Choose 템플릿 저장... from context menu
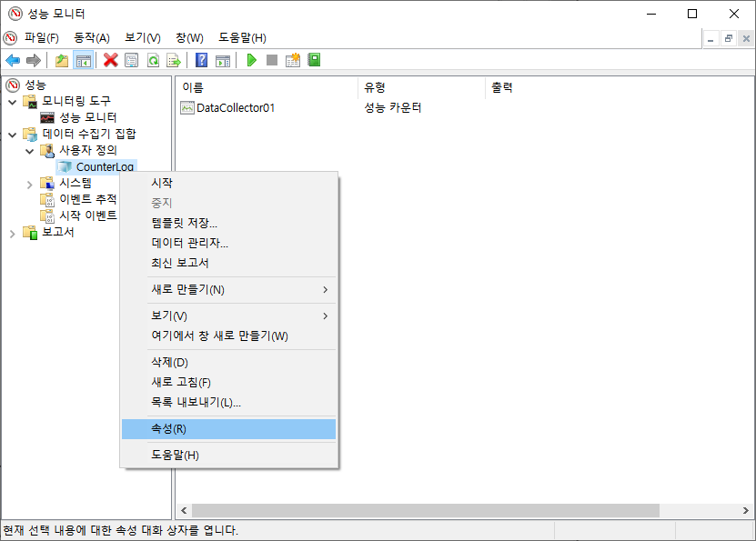This screenshot has width=756, height=541. click(x=228, y=223)
